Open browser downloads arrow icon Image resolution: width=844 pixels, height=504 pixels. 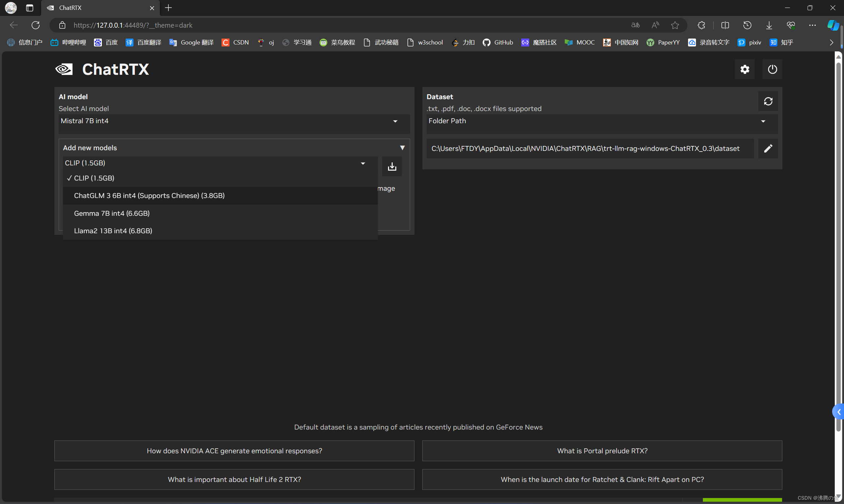[x=769, y=25]
